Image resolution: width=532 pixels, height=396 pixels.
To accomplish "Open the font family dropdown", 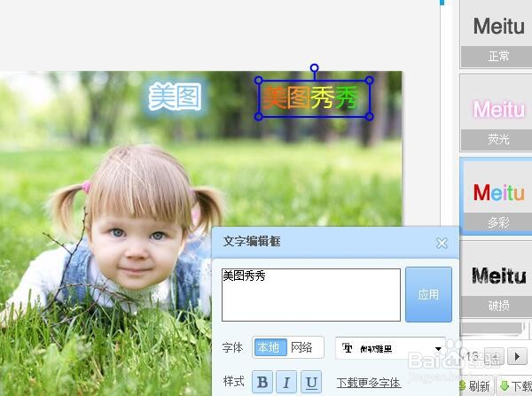I will (390, 348).
